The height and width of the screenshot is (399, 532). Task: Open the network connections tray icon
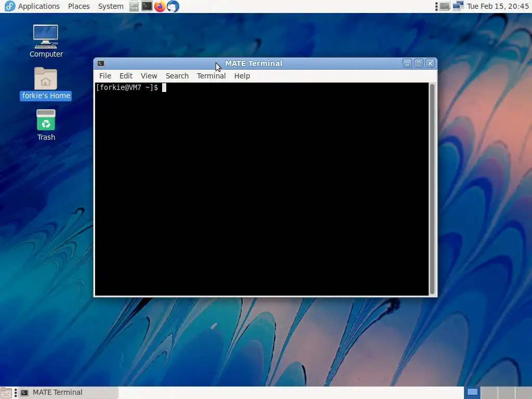point(458,6)
